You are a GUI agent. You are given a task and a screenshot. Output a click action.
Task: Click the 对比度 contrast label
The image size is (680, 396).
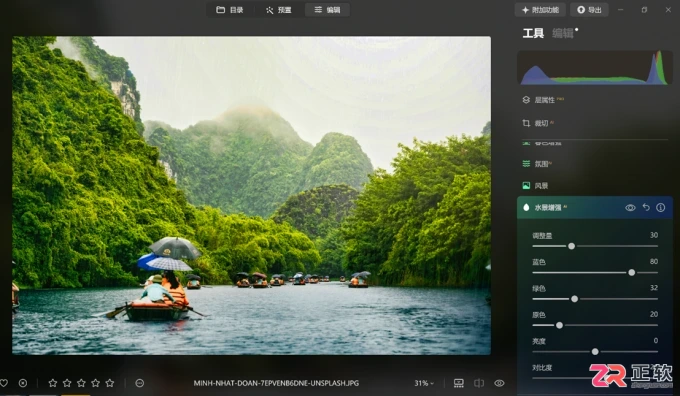click(x=542, y=368)
